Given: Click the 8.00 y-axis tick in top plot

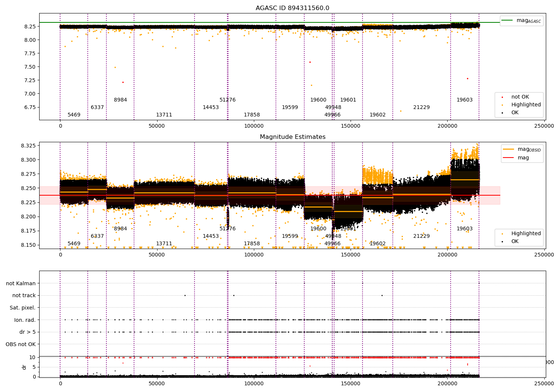Looking at the screenshot, I should [30, 40].
